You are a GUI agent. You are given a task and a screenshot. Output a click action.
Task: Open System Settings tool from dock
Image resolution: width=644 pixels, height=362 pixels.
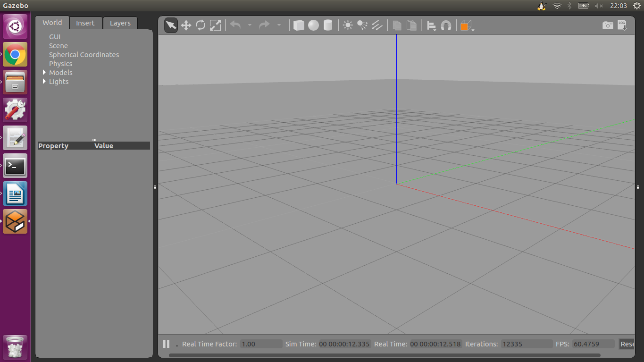[15, 110]
